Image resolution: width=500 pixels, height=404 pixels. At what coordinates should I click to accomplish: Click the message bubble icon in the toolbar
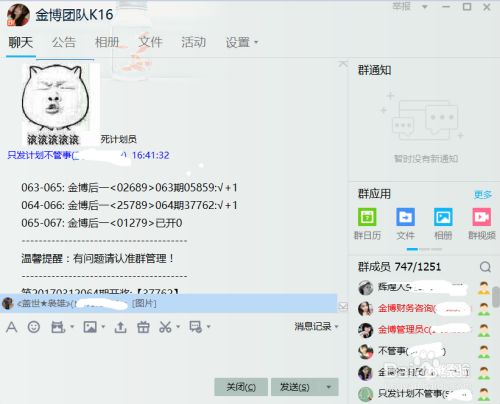pyautogui.click(x=195, y=327)
